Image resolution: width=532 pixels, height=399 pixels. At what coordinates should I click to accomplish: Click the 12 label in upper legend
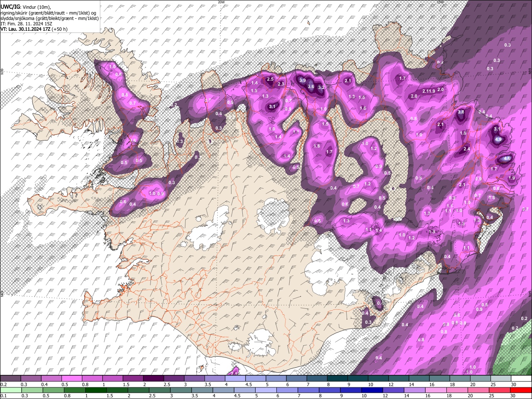pyautogui.click(x=391, y=384)
